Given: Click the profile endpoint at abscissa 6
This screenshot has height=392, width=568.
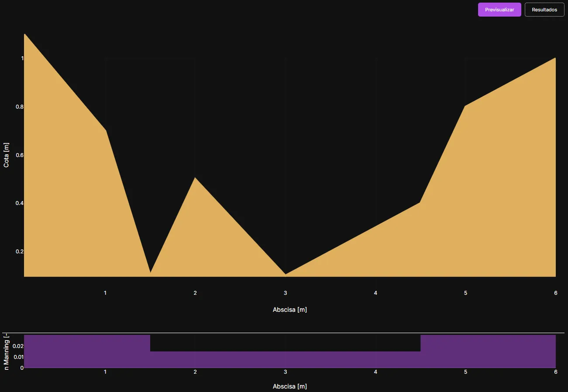Looking at the screenshot, I should 555,58.
